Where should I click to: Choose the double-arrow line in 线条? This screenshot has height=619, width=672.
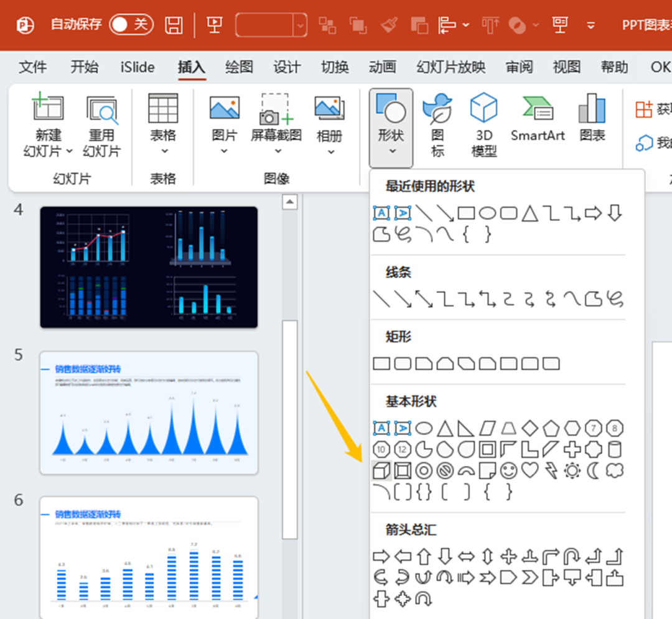point(424,299)
